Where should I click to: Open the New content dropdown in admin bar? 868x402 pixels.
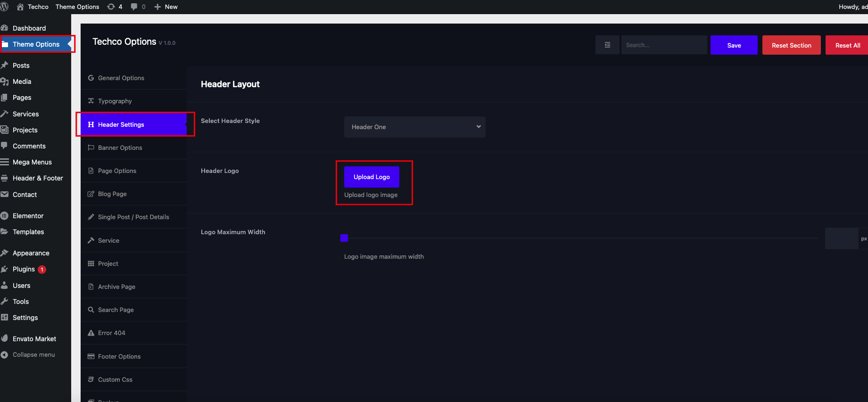(166, 7)
